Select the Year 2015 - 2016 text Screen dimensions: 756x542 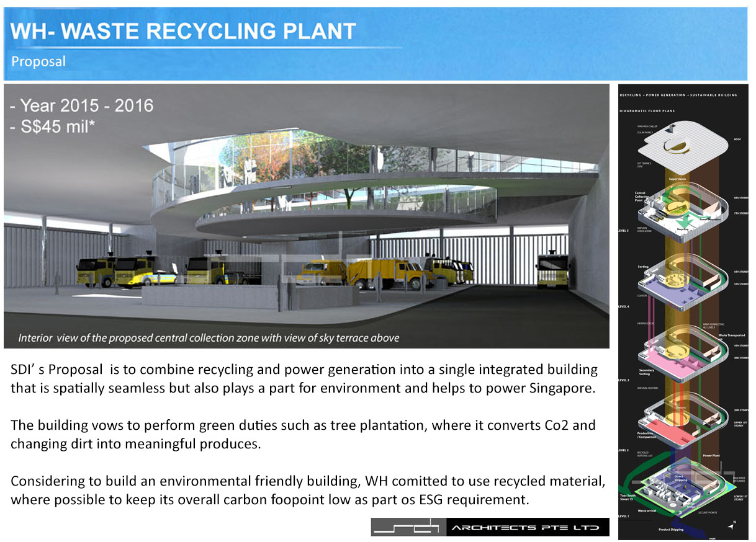point(81,105)
